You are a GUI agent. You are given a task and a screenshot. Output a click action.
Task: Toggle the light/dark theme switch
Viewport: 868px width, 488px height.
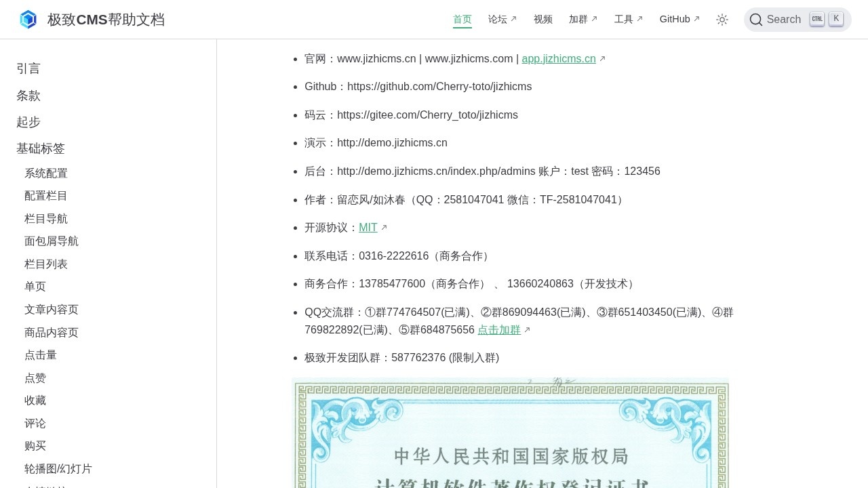[x=722, y=20]
